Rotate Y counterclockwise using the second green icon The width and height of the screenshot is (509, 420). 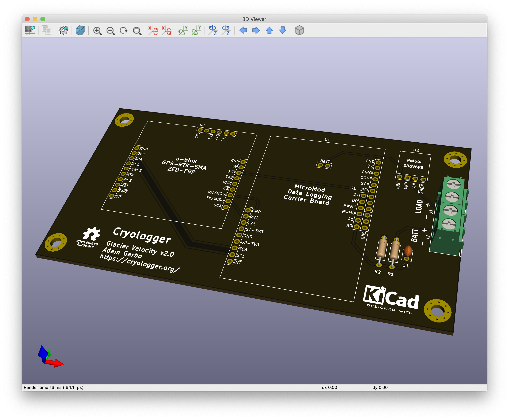[x=196, y=30]
